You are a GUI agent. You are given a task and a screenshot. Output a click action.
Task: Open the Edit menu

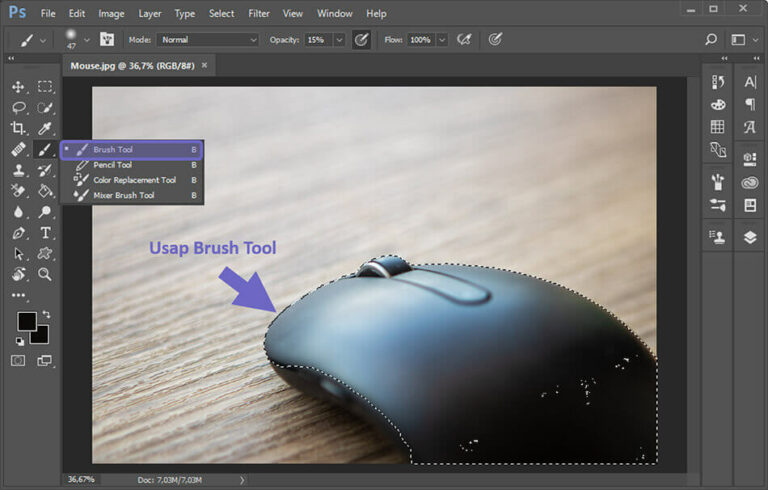77,14
